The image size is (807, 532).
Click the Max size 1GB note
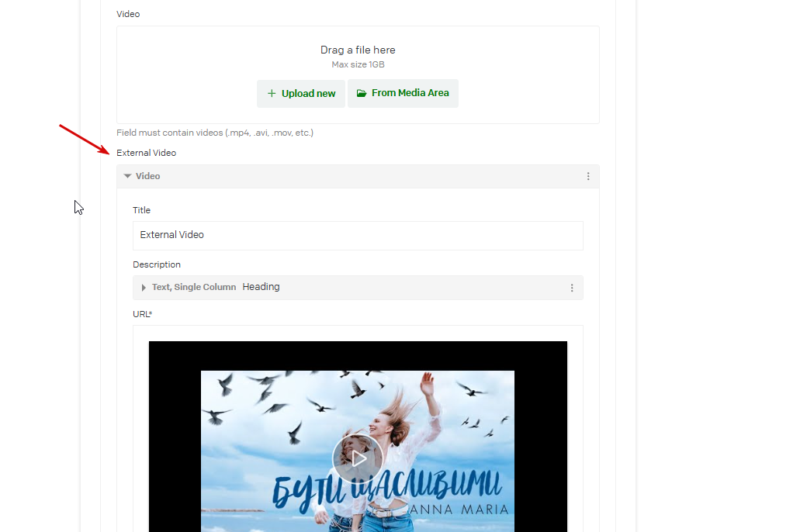point(358,65)
